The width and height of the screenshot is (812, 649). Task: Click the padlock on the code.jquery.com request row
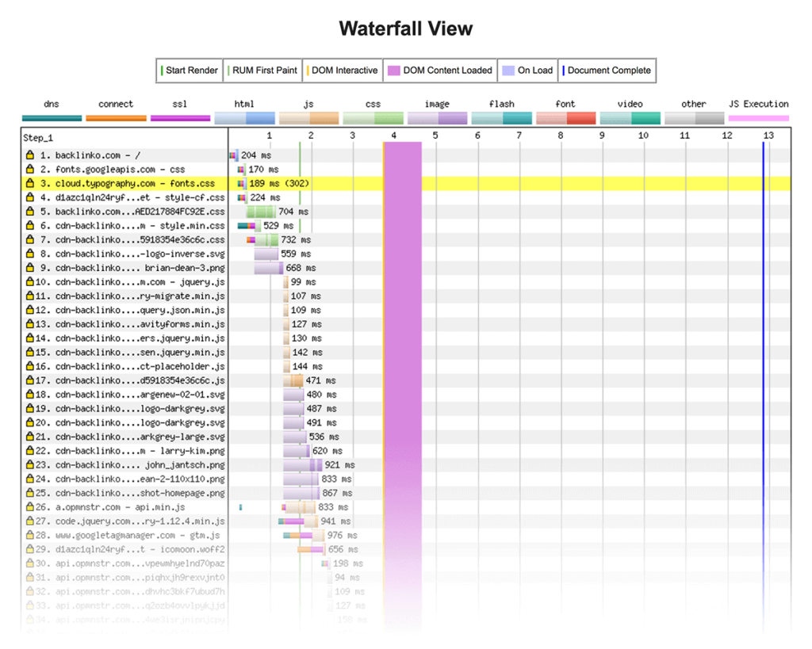pos(29,521)
